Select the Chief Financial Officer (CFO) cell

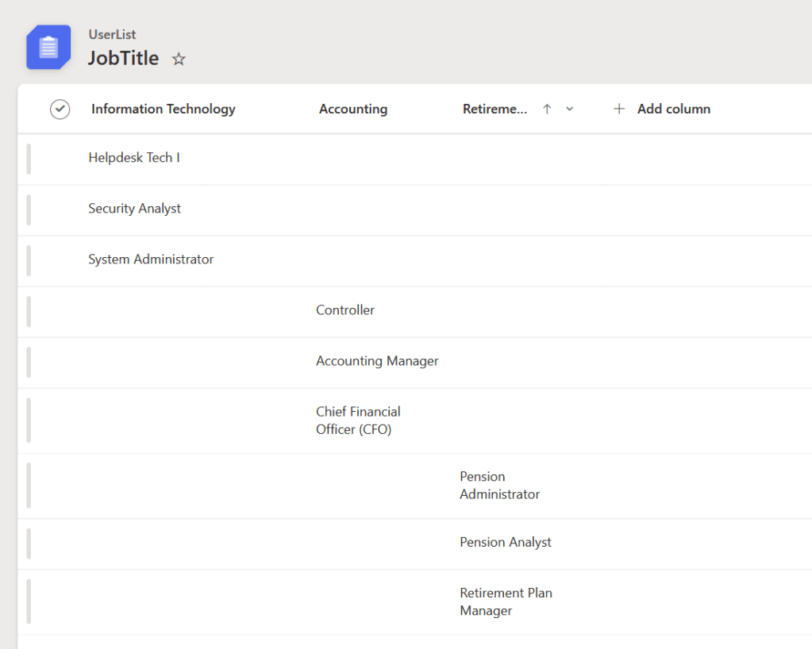(x=358, y=421)
